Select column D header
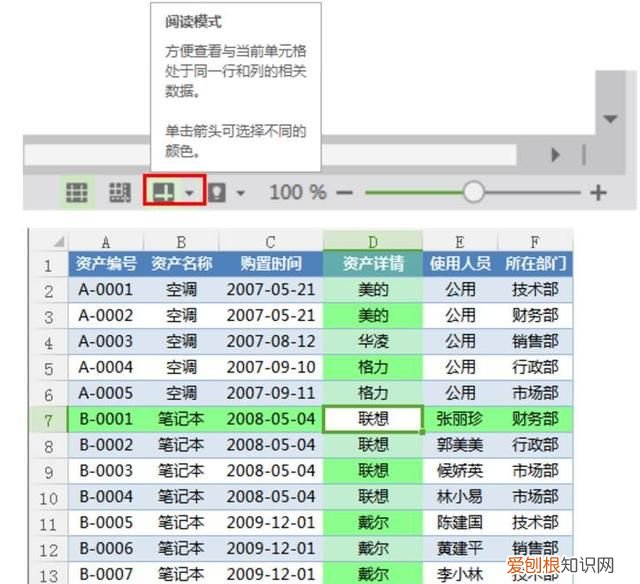 point(373,242)
